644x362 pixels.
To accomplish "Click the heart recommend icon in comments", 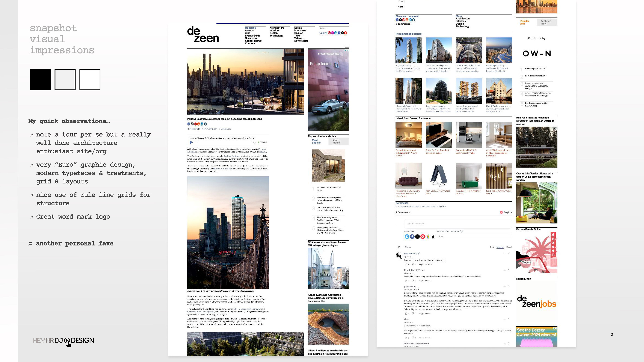I will coord(398,247).
